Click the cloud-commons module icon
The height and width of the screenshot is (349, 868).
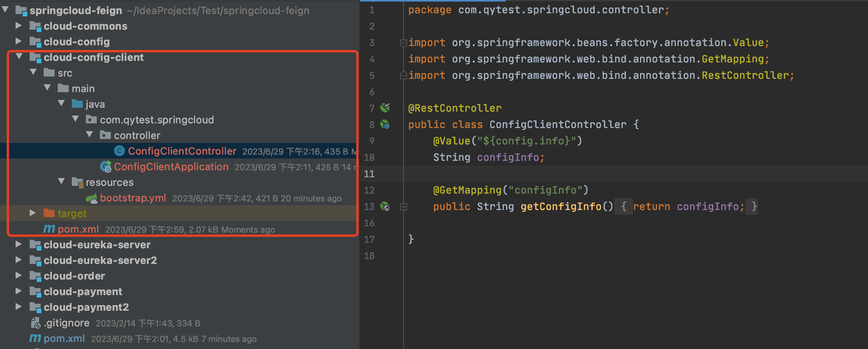point(36,26)
